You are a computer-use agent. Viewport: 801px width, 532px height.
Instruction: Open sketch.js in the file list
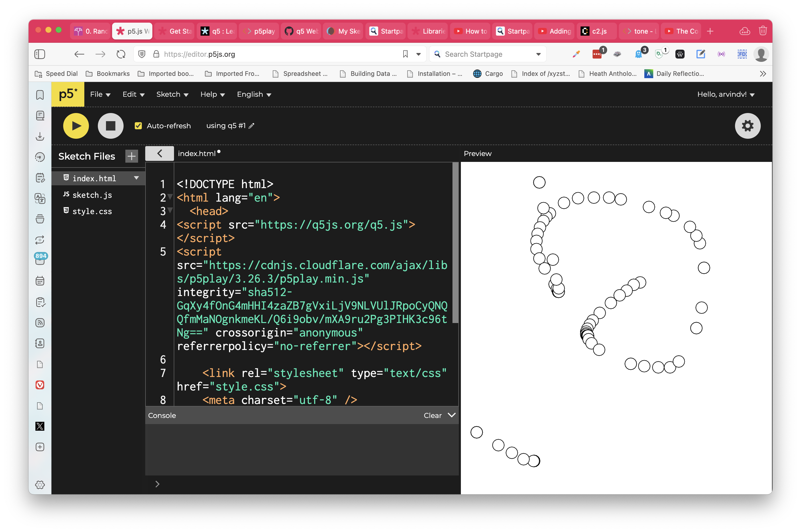[92, 195]
